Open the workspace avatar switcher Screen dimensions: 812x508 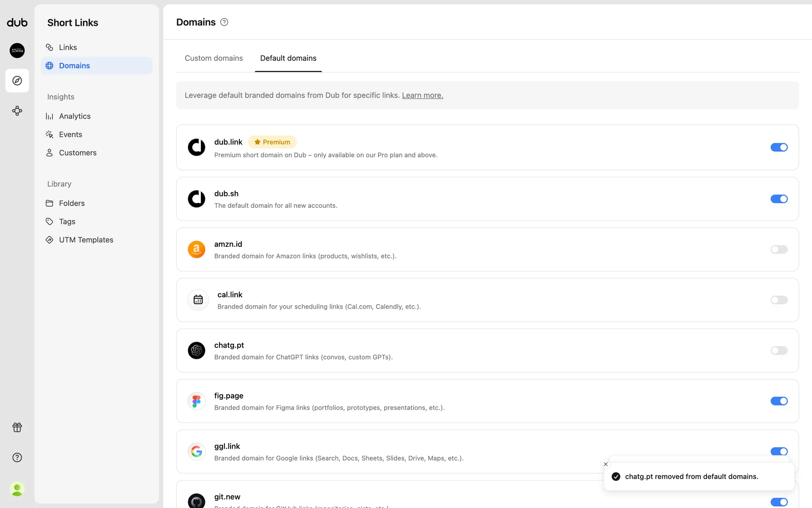click(17, 51)
